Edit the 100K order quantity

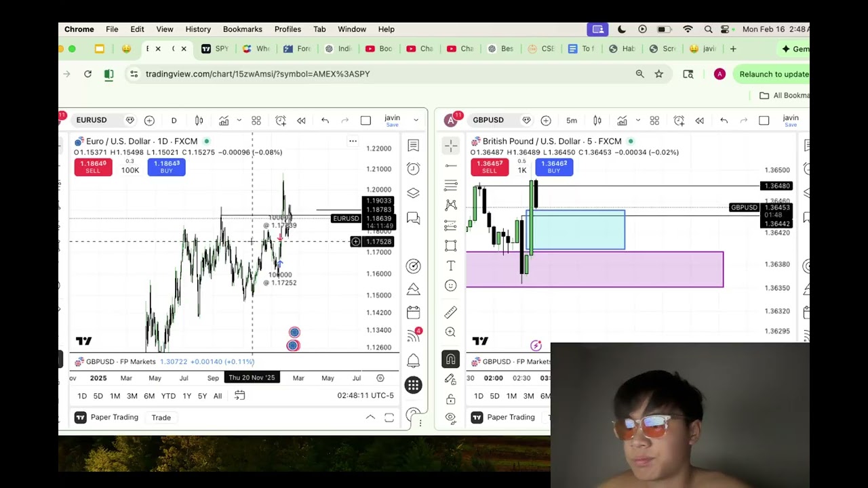pos(130,170)
